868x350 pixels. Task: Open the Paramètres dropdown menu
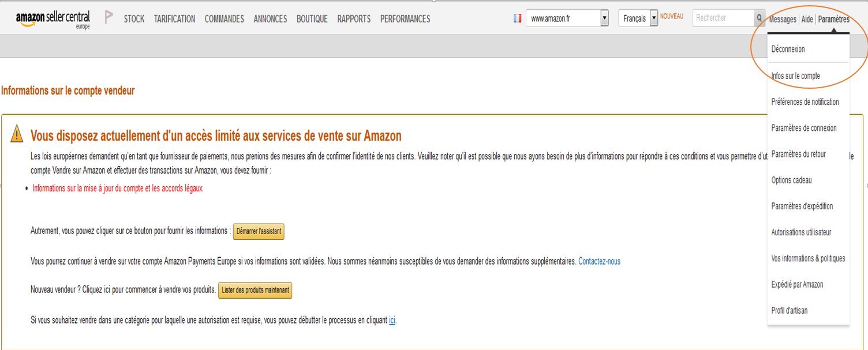[835, 18]
